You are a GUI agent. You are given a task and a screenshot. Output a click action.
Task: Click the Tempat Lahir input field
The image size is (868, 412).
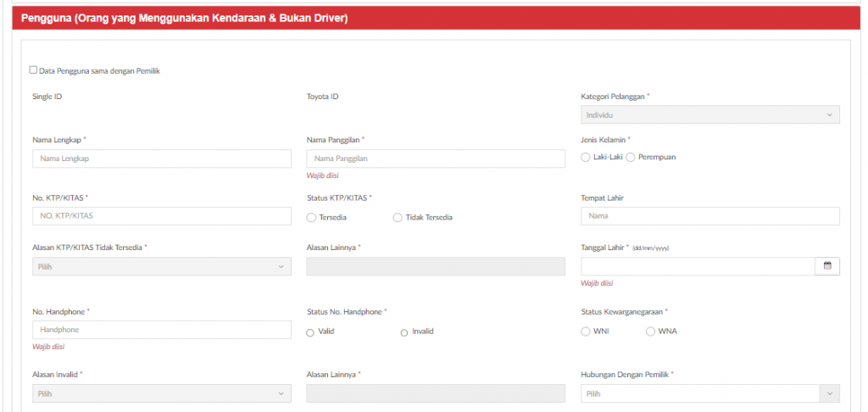pos(710,216)
